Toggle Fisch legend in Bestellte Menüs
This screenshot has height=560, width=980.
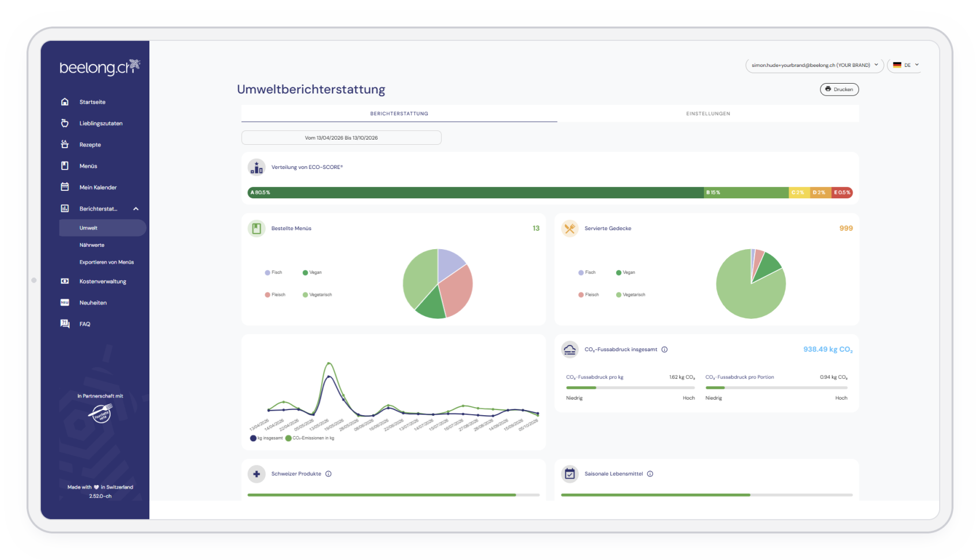[x=273, y=272]
